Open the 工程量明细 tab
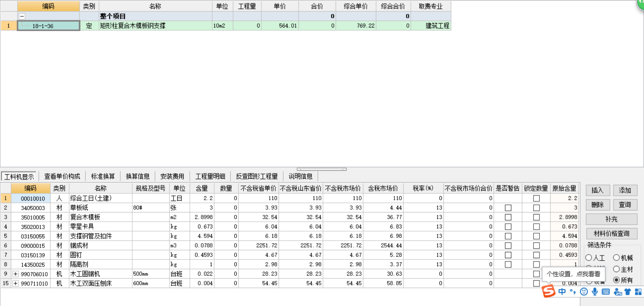The image size is (644, 306). (x=210, y=176)
